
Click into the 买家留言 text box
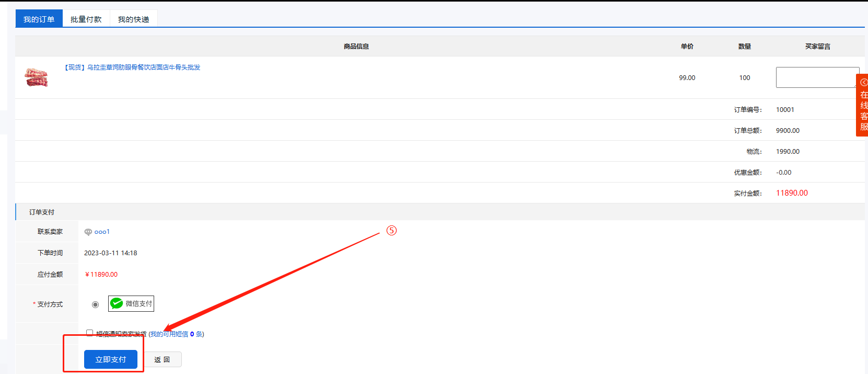click(x=816, y=77)
